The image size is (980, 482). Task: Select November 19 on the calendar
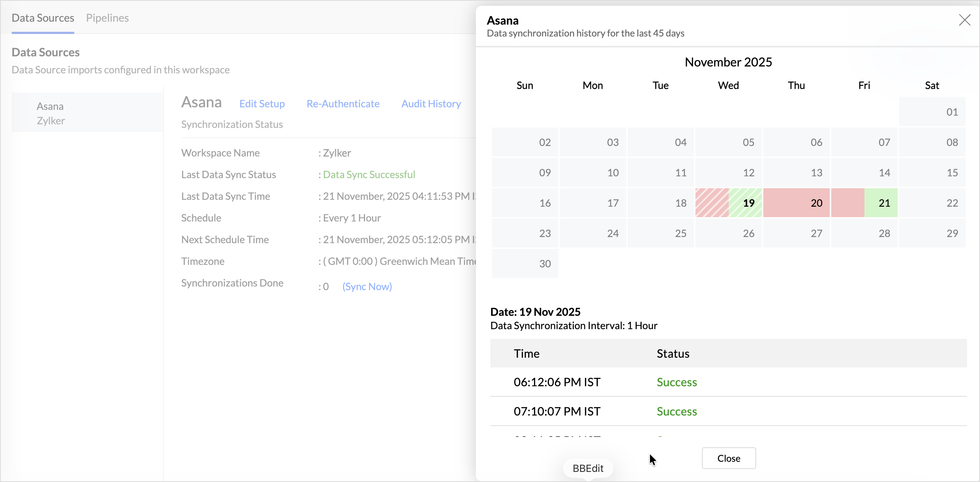pos(728,203)
